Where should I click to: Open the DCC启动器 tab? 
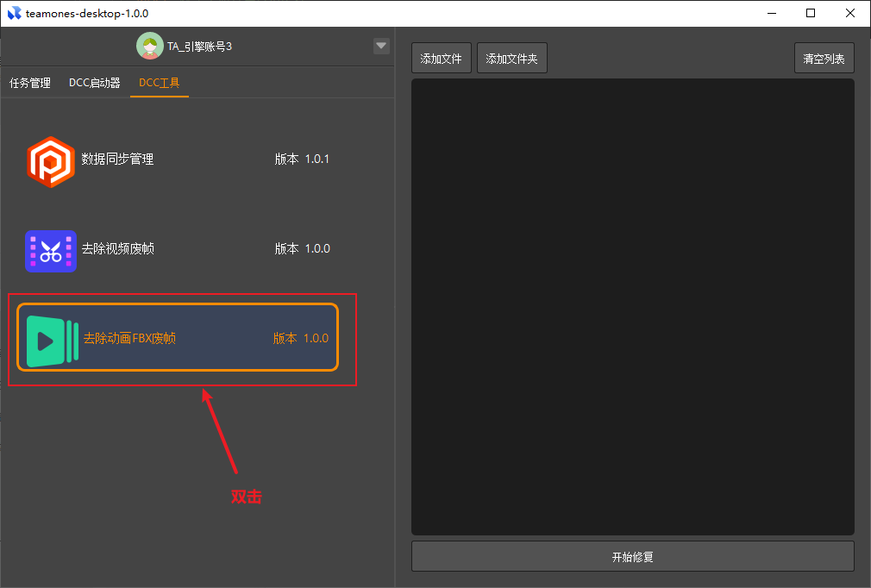point(95,84)
